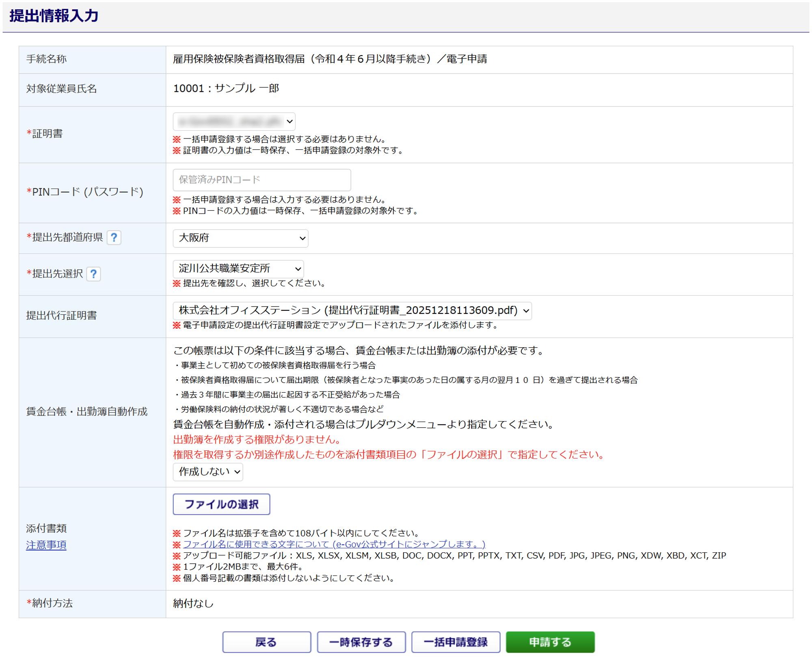Open the 証明書 certificate dropdown
Image resolution: width=812 pixels, height=664 pixels.
point(233,121)
